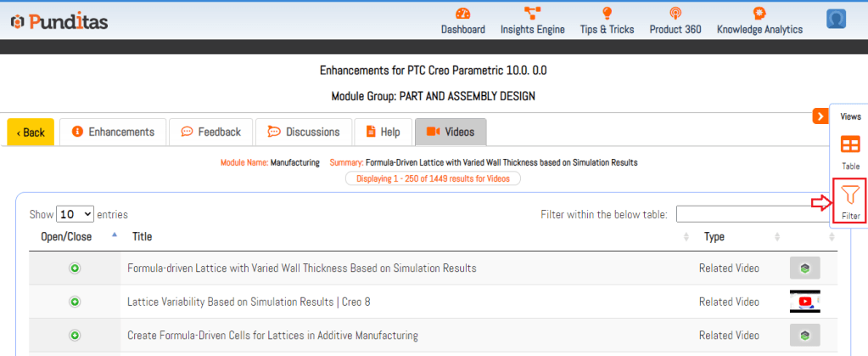868x356 pixels.
Task: Expand the Create Formula-Driven Cells row
Action: click(75, 336)
